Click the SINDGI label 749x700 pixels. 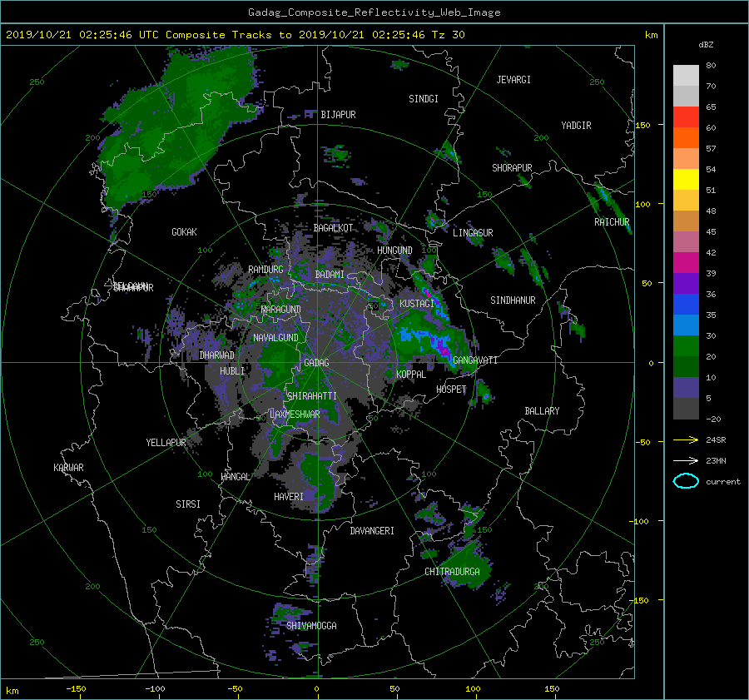(424, 99)
